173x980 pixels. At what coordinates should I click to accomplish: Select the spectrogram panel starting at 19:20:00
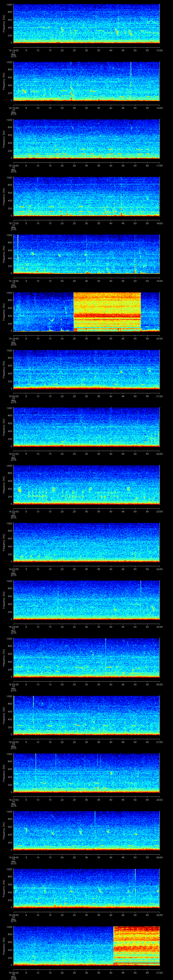(87, 369)
